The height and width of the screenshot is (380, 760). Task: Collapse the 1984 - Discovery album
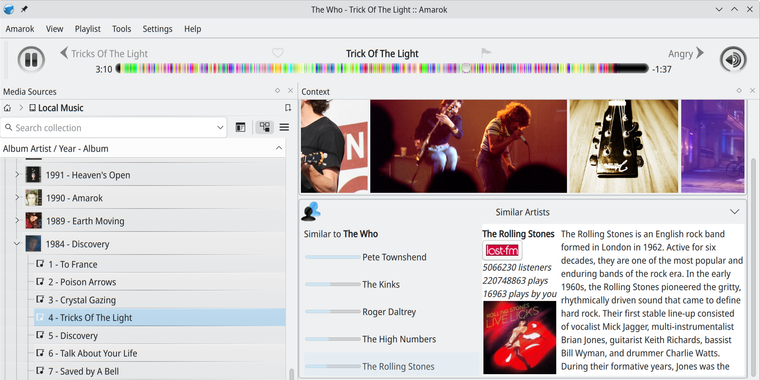click(17, 243)
